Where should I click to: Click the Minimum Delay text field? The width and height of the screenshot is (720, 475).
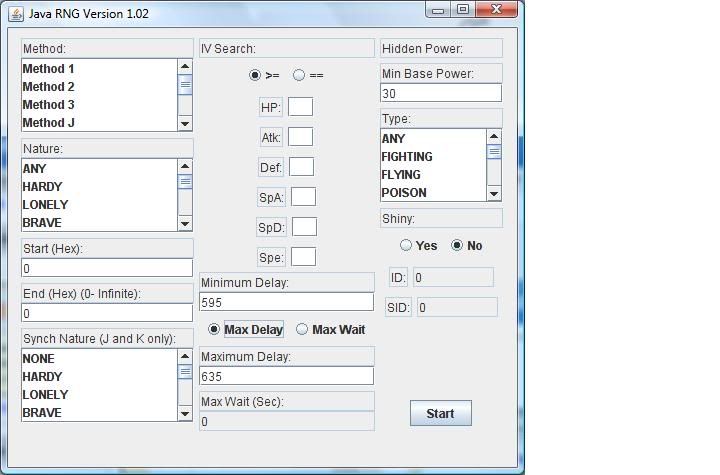(286, 302)
